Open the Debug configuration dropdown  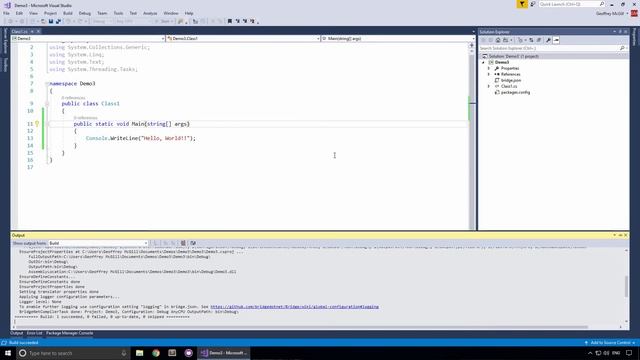click(102, 21)
